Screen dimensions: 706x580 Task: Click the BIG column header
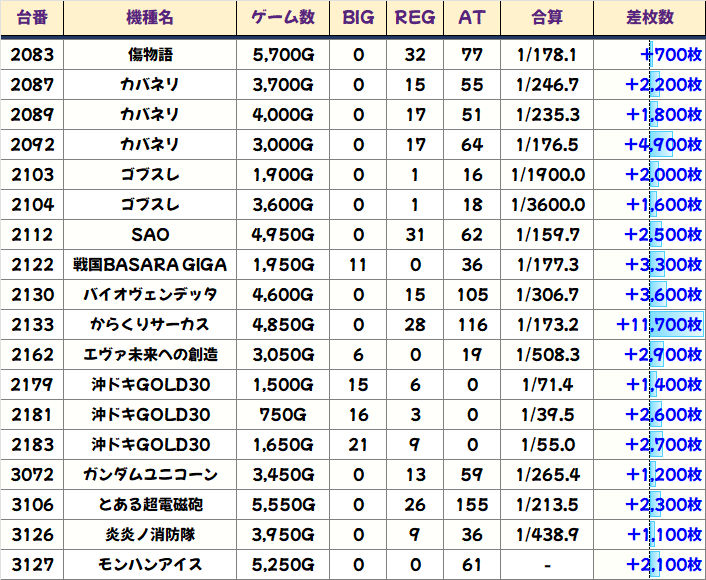[x=358, y=18]
